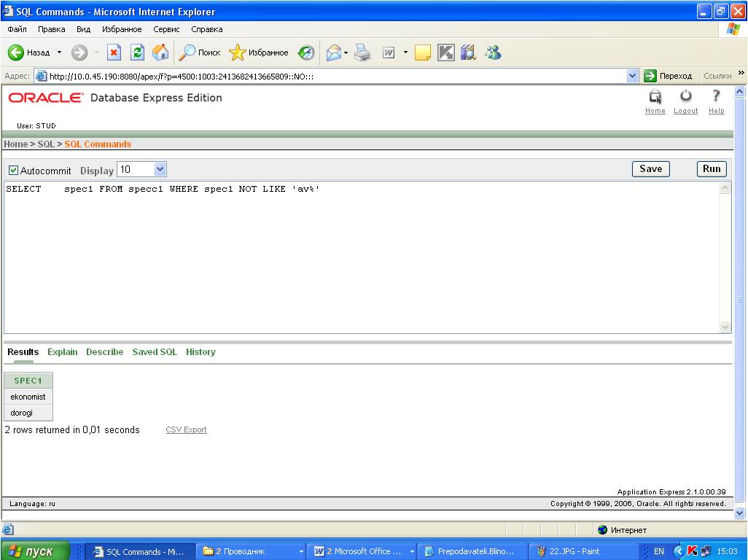The image size is (748, 560).
Task: Open Поиск search in toolbar
Action: pyautogui.click(x=200, y=52)
